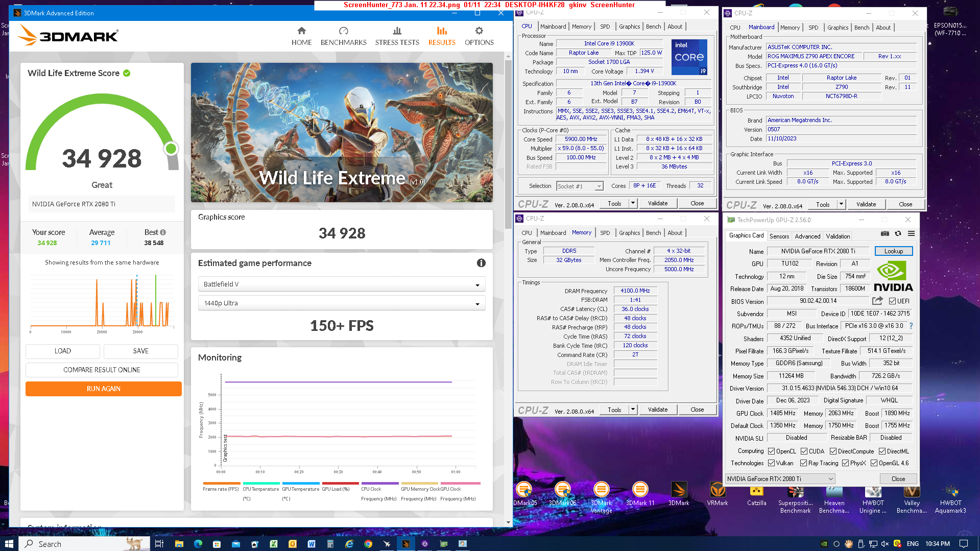Screen dimensions: 980x551
Task: Launch 3DMark06 desktop shortcut
Action: pyautogui.click(x=562, y=494)
